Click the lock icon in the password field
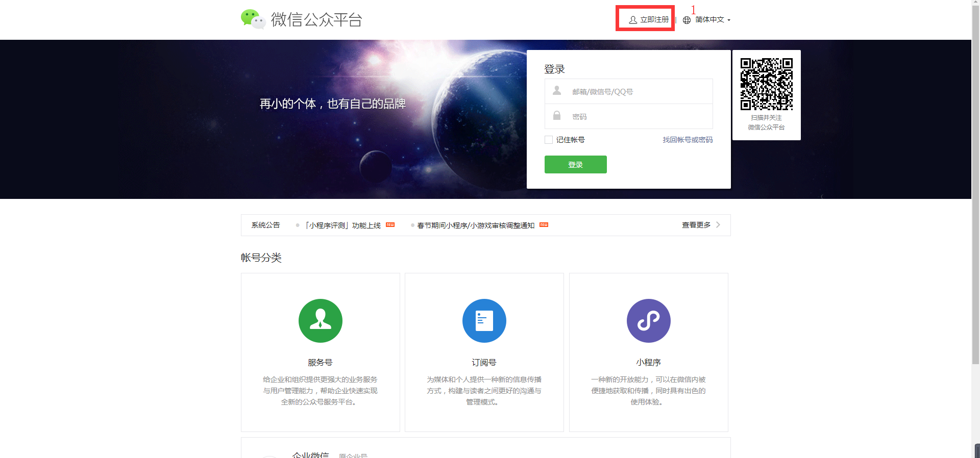 pos(557,116)
